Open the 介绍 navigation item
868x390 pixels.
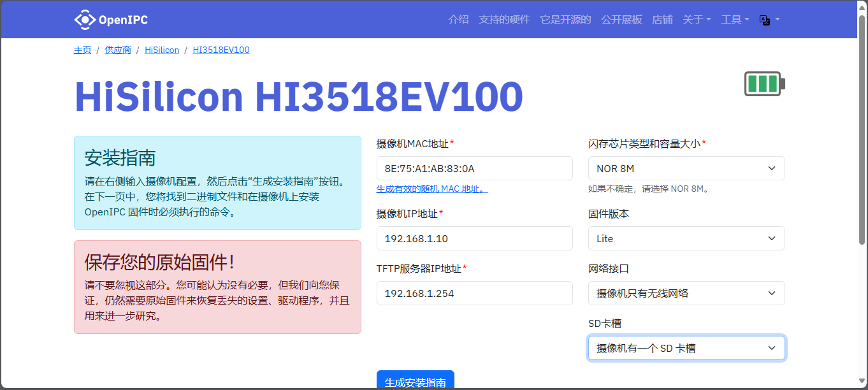pos(458,20)
